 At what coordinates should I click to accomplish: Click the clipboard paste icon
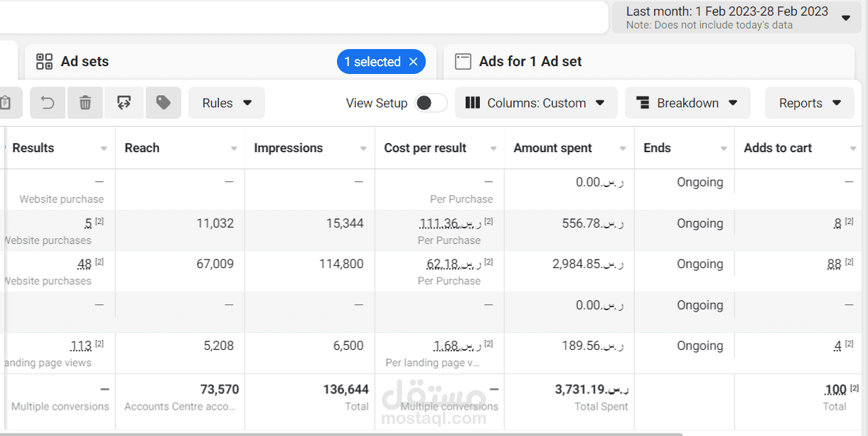[6, 103]
